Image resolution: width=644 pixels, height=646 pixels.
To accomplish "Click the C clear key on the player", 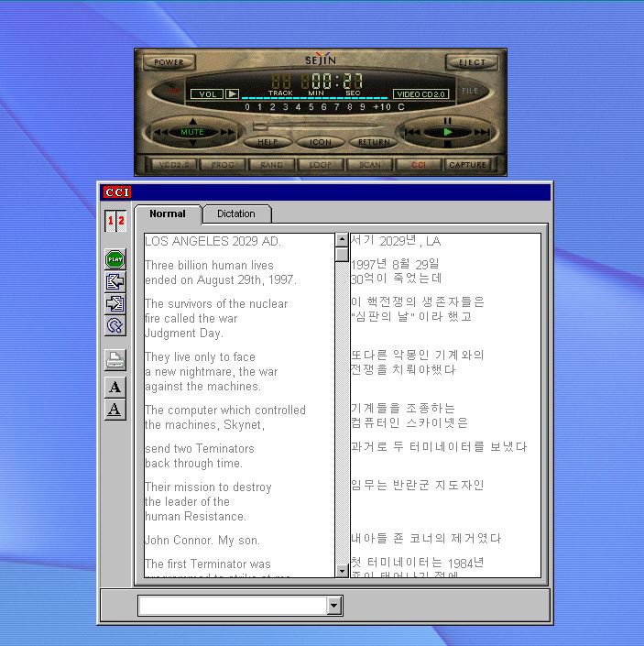I will (x=401, y=106).
